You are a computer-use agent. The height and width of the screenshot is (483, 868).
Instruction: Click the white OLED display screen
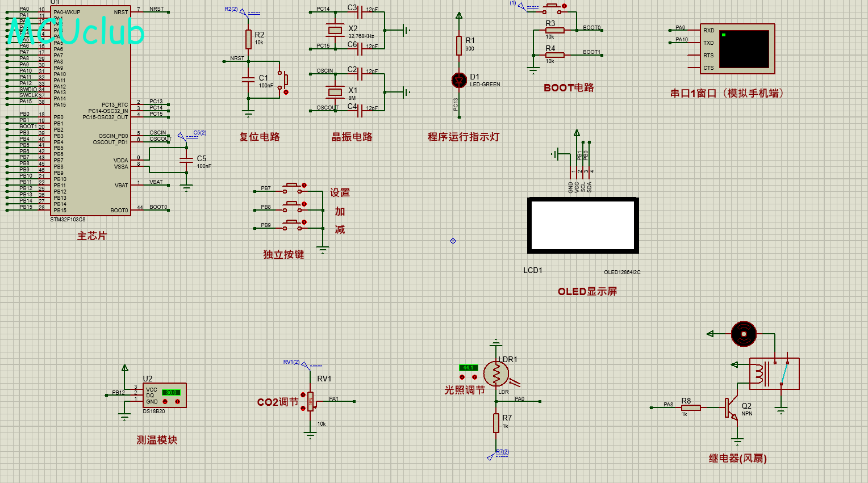click(583, 225)
